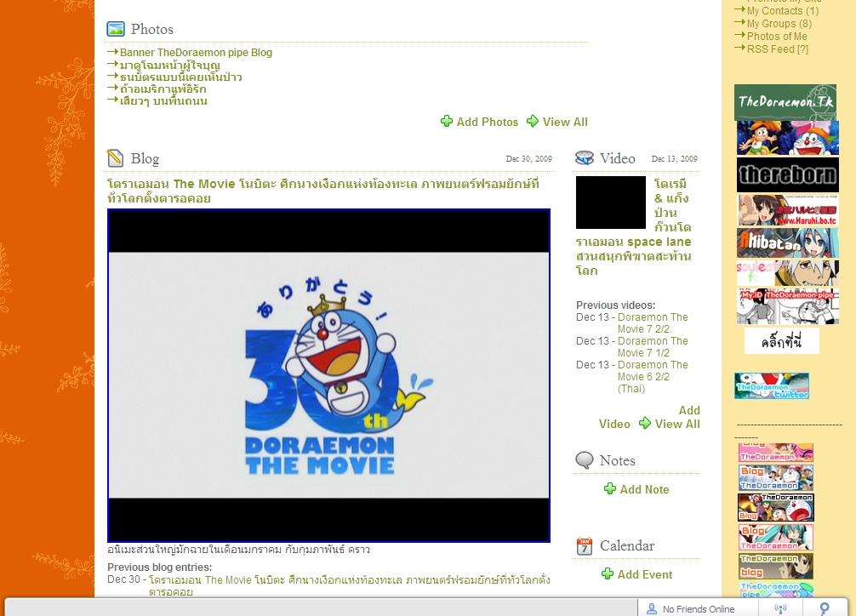This screenshot has height=616, width=856.
Task: Open the olive TheDoraemon blog banner
Action: (x=776, y=567)
